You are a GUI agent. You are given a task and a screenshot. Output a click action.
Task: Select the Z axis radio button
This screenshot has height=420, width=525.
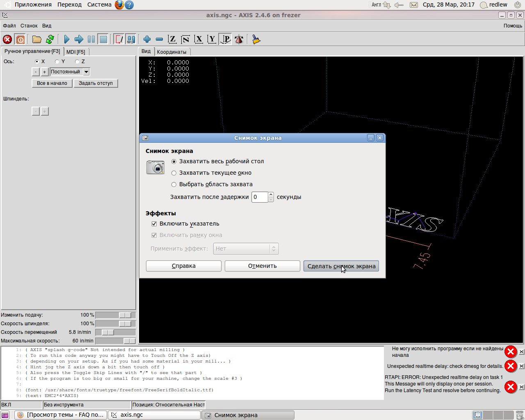pos(77,62)
